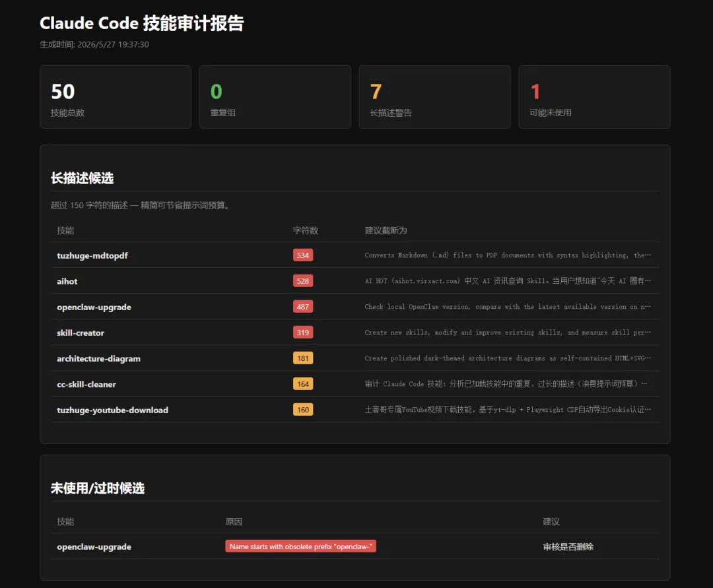Select the duplicate groups card showing 0
The image size is (713, 588).
pyautogui.click(x=275, y=97)
